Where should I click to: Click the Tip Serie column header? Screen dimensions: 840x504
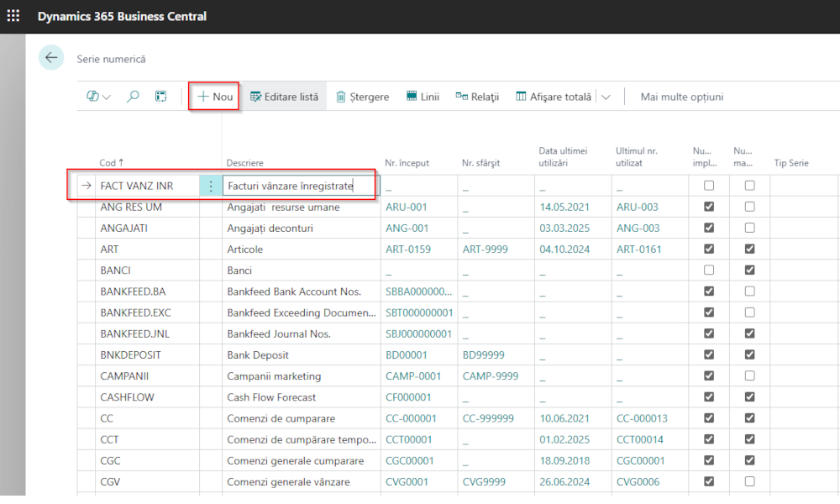(790, 163)
